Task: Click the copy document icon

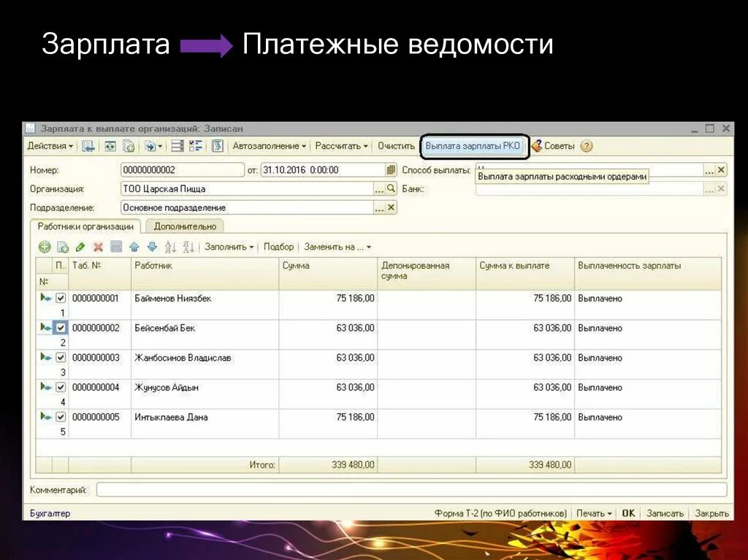Action: (x=129, y=147)
